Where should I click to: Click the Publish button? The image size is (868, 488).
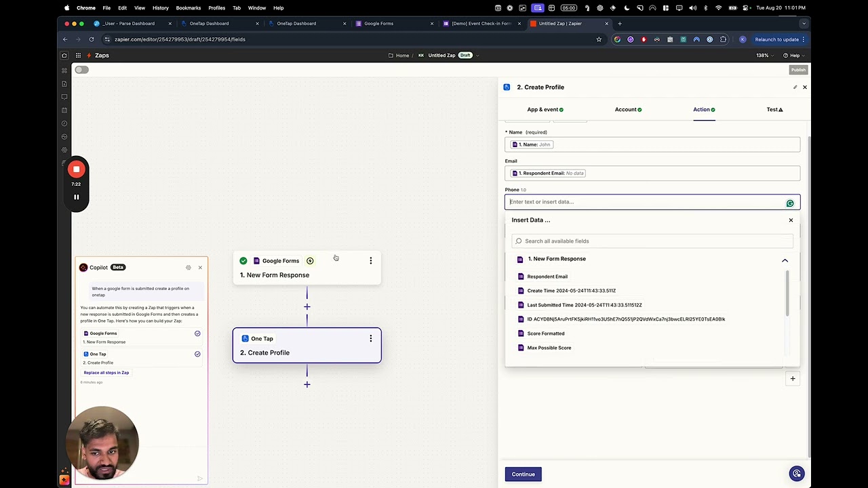[x=798, y=70]
